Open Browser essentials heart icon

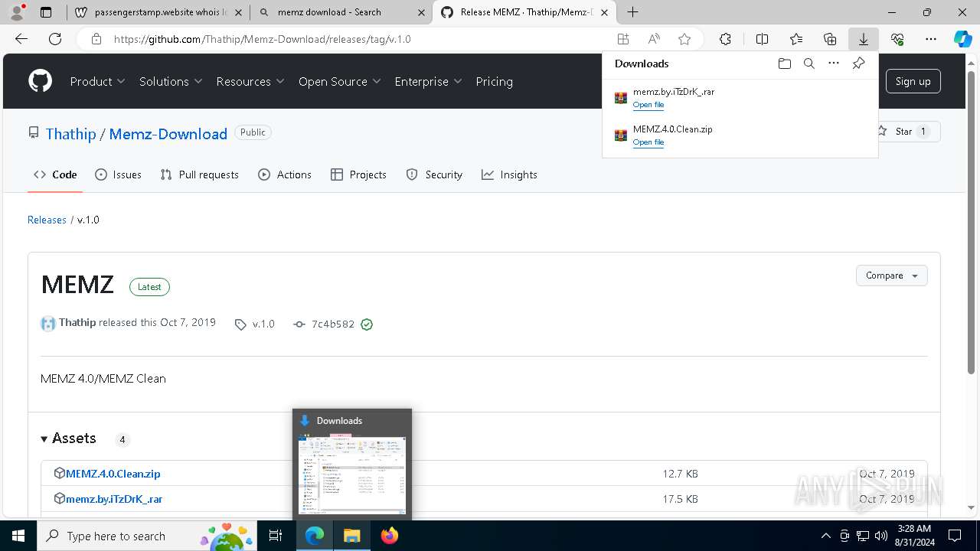tap(897, 39)
